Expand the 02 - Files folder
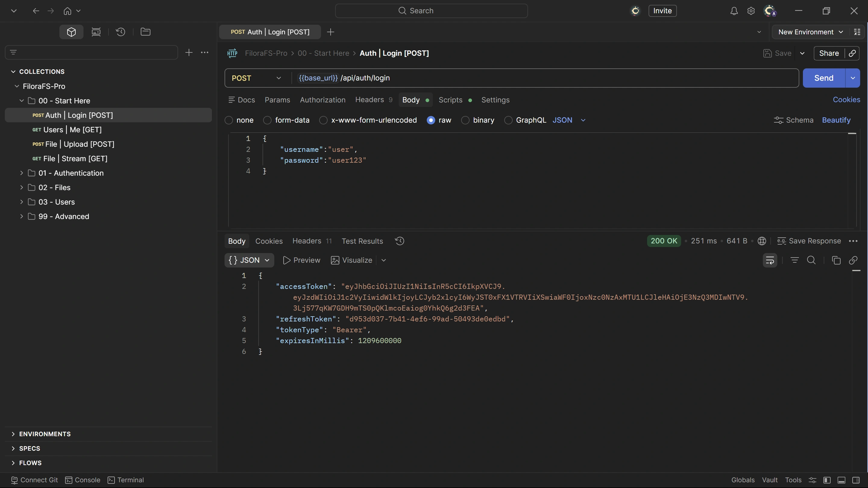Screen dimensions: 868x488 tap(22, 188)
